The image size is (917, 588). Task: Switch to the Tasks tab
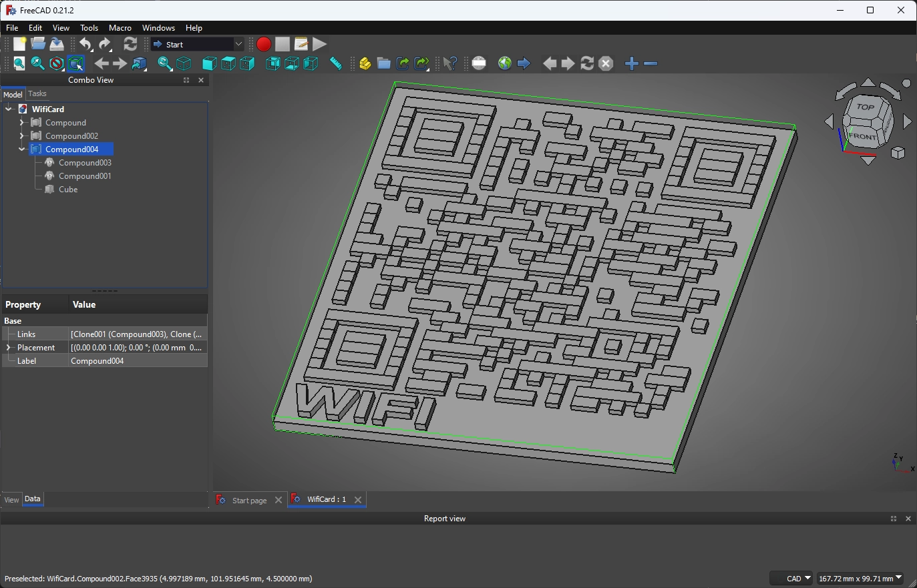coord(37,94)
